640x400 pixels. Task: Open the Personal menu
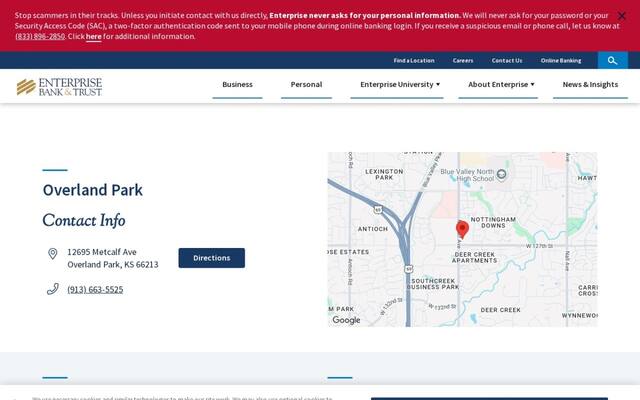[x=306, y=84]
